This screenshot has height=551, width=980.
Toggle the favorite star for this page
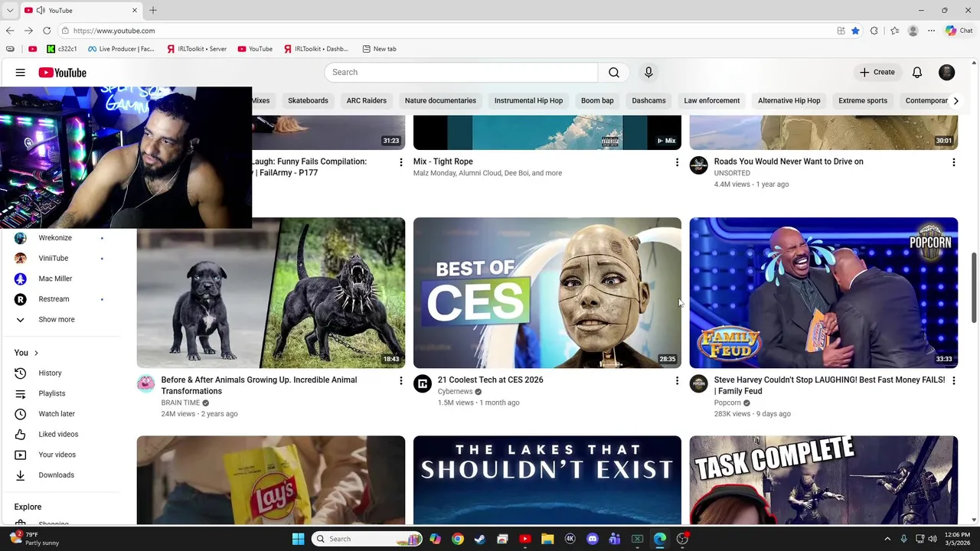pyautogui.click(x=855, y=31)
